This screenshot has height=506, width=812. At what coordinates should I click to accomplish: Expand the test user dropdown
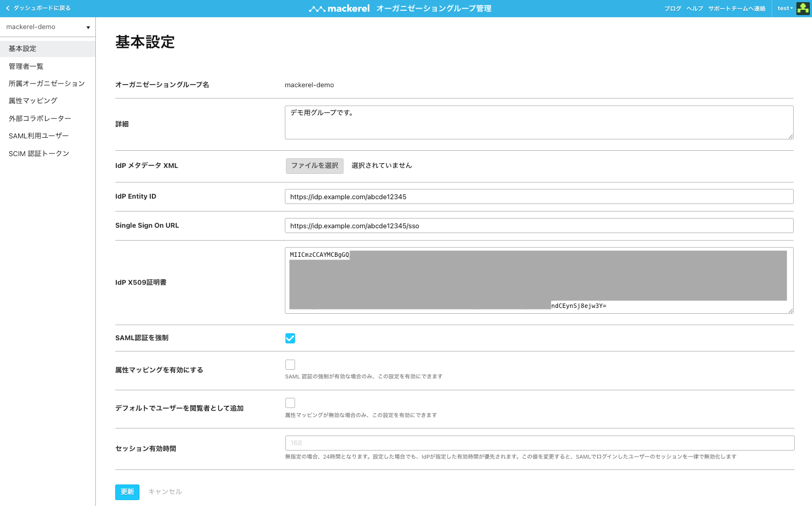pos(785,9)
